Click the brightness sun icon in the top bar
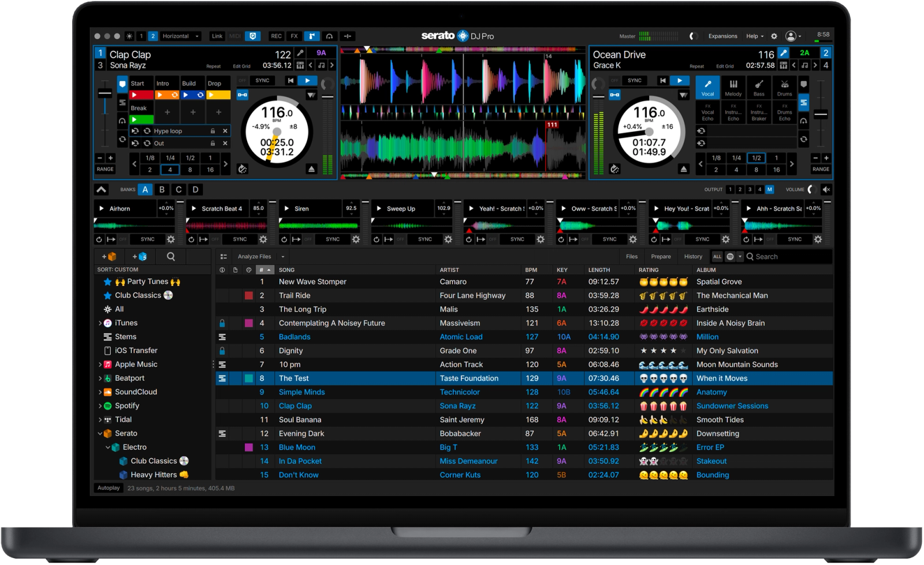 [129, 36]
